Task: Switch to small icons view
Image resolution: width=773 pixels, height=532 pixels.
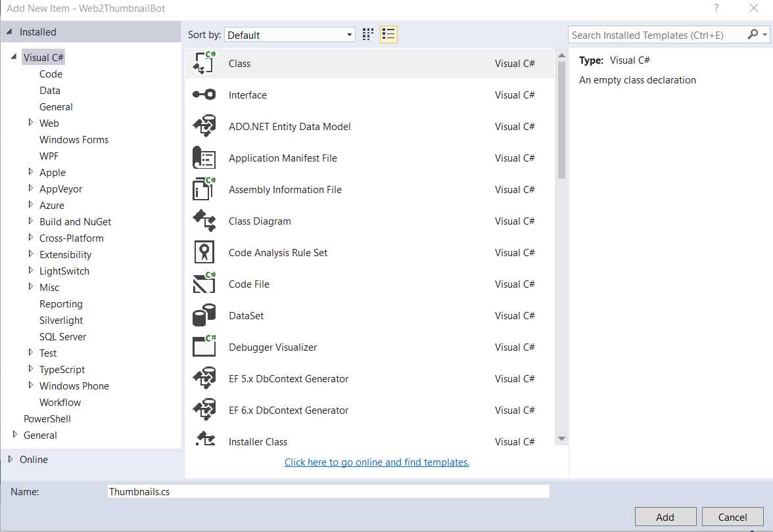Action: point(367,34)
